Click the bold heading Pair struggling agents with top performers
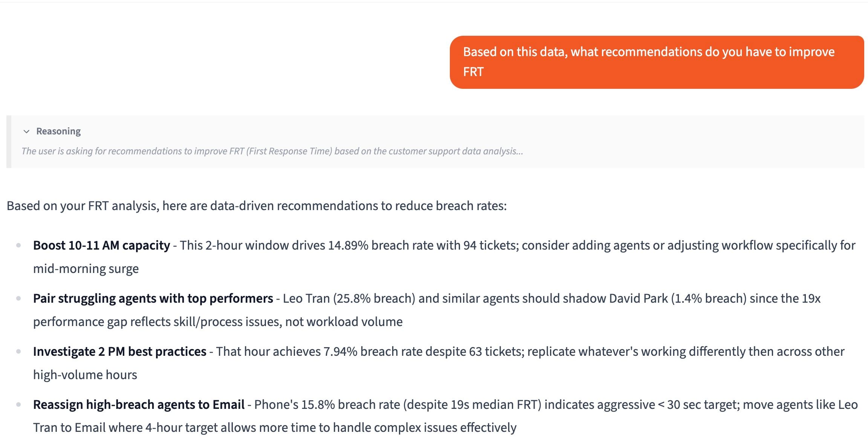 coord(153,298)
